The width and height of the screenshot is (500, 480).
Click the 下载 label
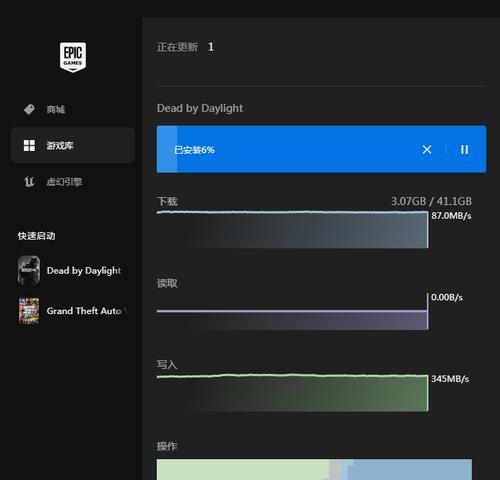(x=167, y=202)
